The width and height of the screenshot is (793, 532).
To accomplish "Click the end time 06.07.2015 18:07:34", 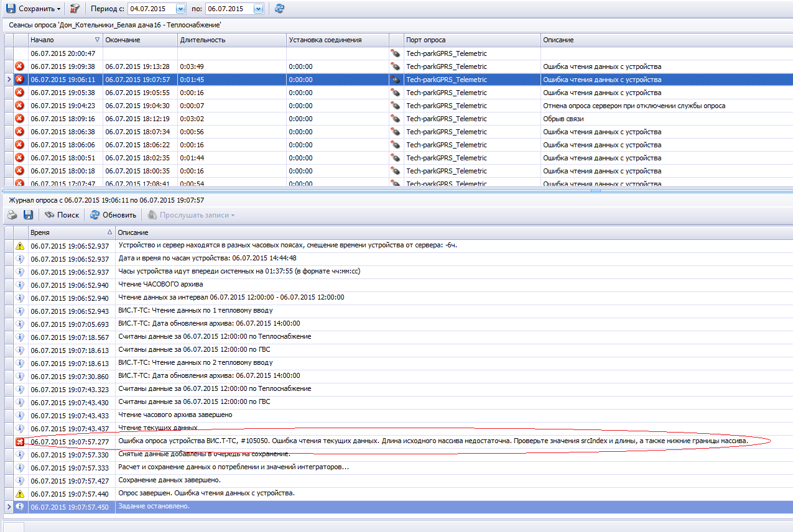I will pos(137,132).
